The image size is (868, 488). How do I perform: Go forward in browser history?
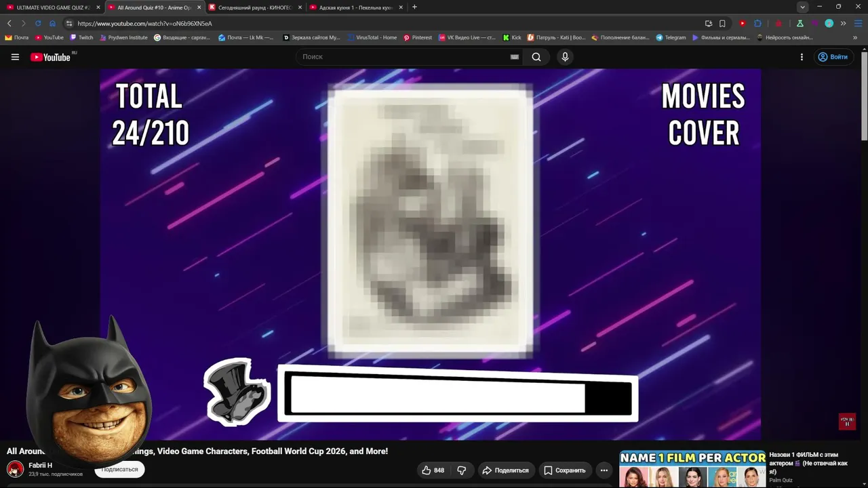coord(23,23)
